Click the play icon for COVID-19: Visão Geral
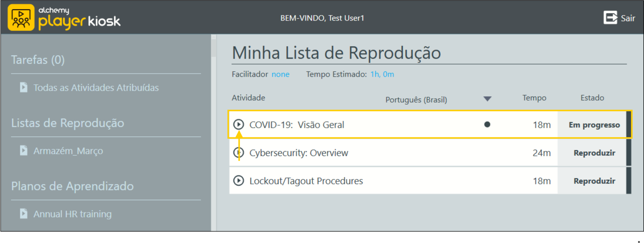Screen dimensions: 644x243 click(239, 124)
